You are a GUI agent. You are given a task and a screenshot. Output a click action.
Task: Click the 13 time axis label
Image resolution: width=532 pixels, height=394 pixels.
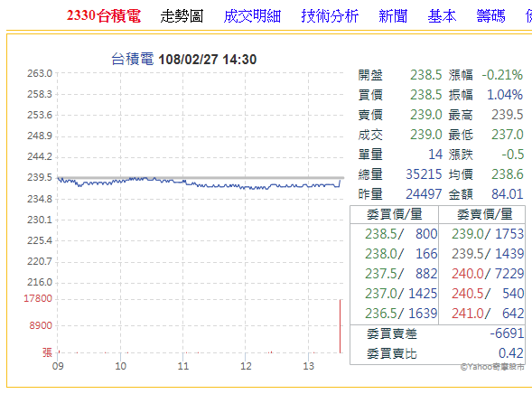[308, 366]
